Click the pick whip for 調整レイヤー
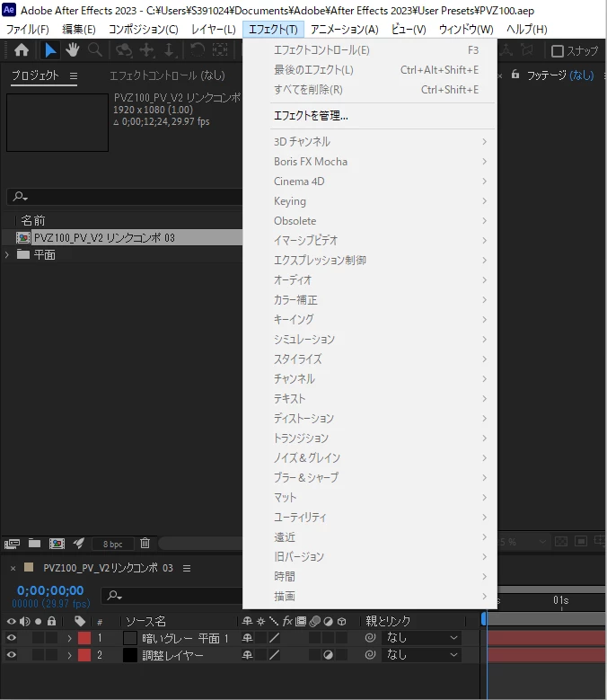This screenshot has height=700, width=607. [x=370, y=655]
